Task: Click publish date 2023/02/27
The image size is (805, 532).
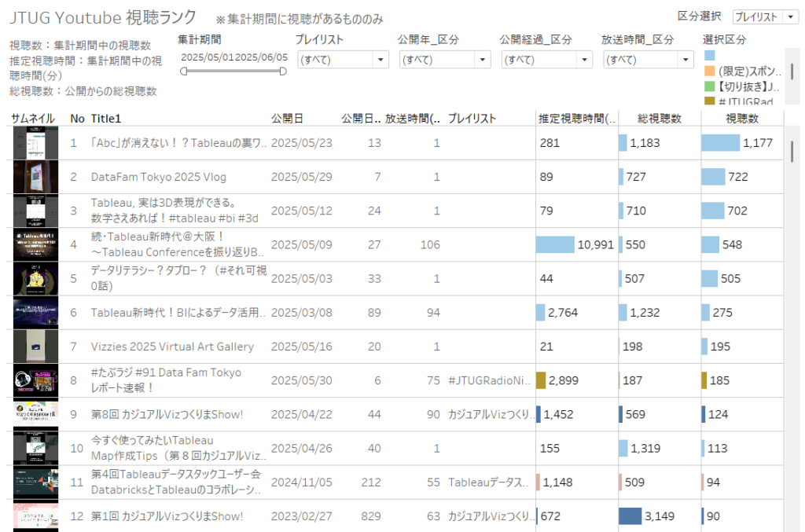Action: (x=302, y=516)
